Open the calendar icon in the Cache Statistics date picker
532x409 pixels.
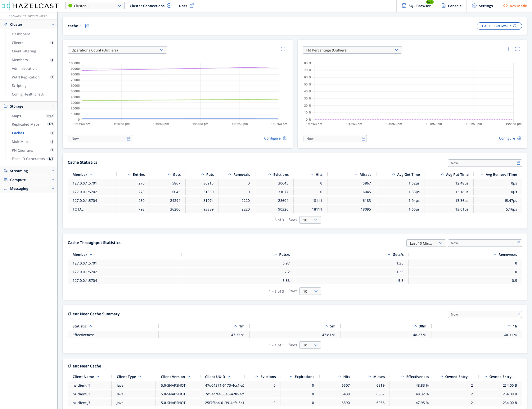pyautogui.click(x=518, y=163)
